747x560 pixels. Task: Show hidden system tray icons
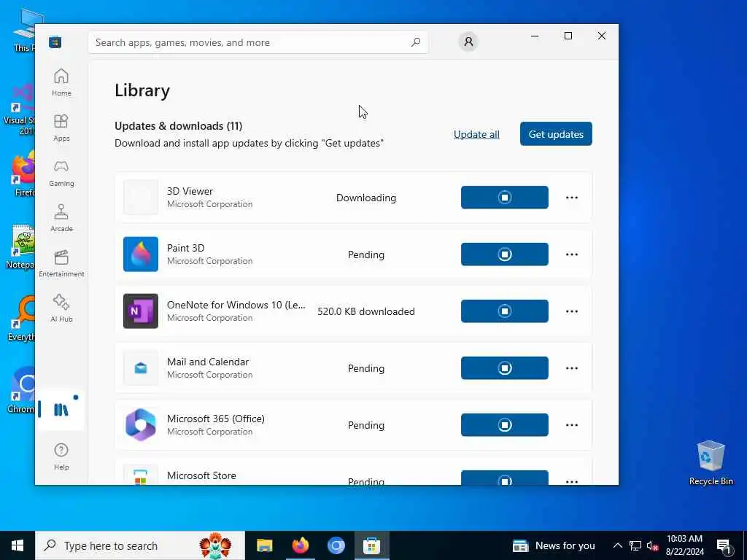point(617,545)
